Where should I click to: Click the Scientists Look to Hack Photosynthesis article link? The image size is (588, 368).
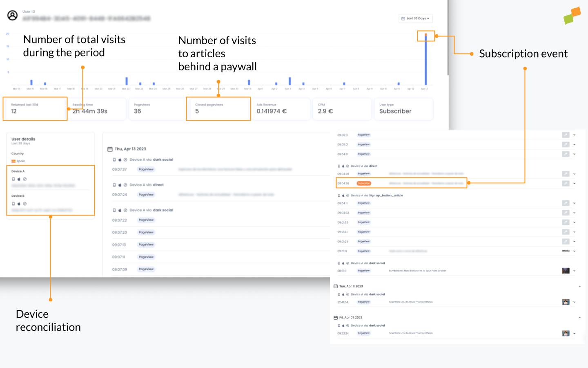(411, 302)
